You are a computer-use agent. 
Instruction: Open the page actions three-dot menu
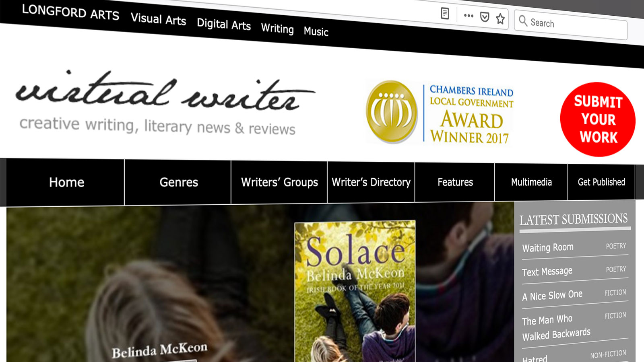469,16
